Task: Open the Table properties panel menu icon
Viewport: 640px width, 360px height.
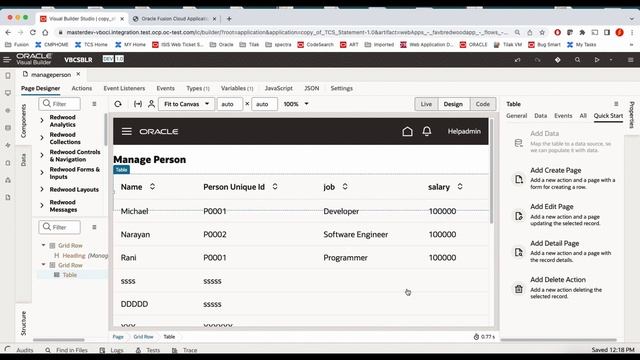Action: pyautogui.click(x=616, y=104)
